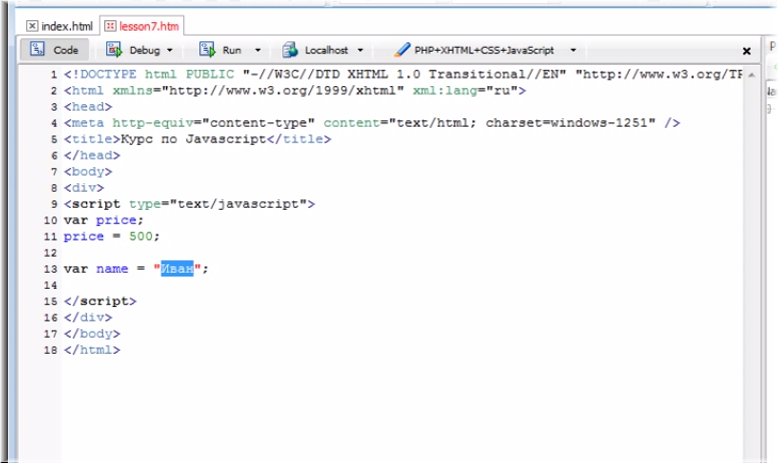Click the scrollbar up arrow
Screen dimensions: 778x463
[752, 75]
